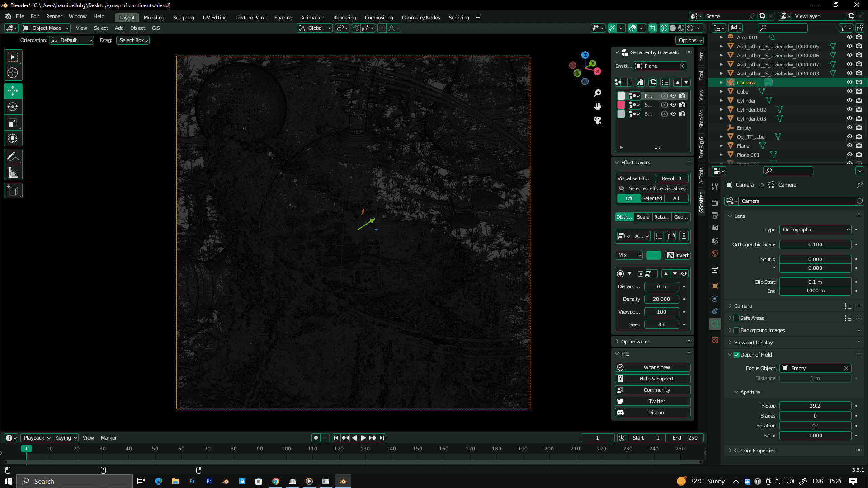Enable the Background Images checkbox
Screen dimensions: 868x488
(x=736, y=330)
